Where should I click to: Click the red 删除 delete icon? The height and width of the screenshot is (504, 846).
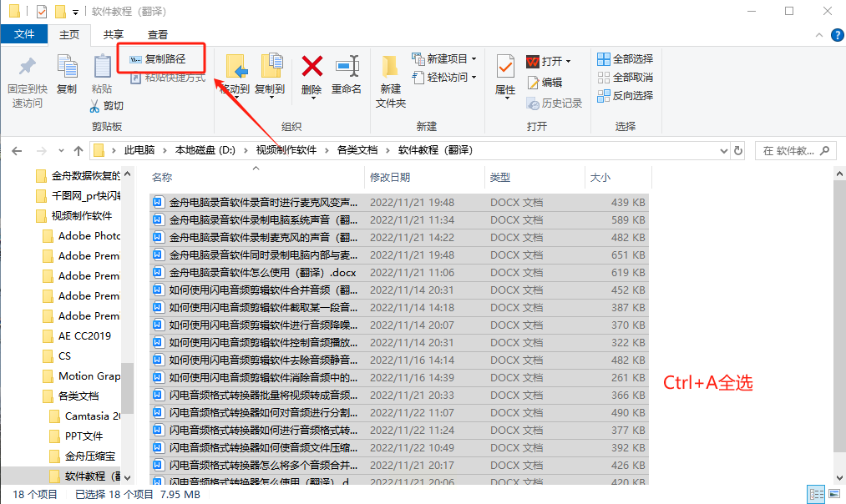312,66
